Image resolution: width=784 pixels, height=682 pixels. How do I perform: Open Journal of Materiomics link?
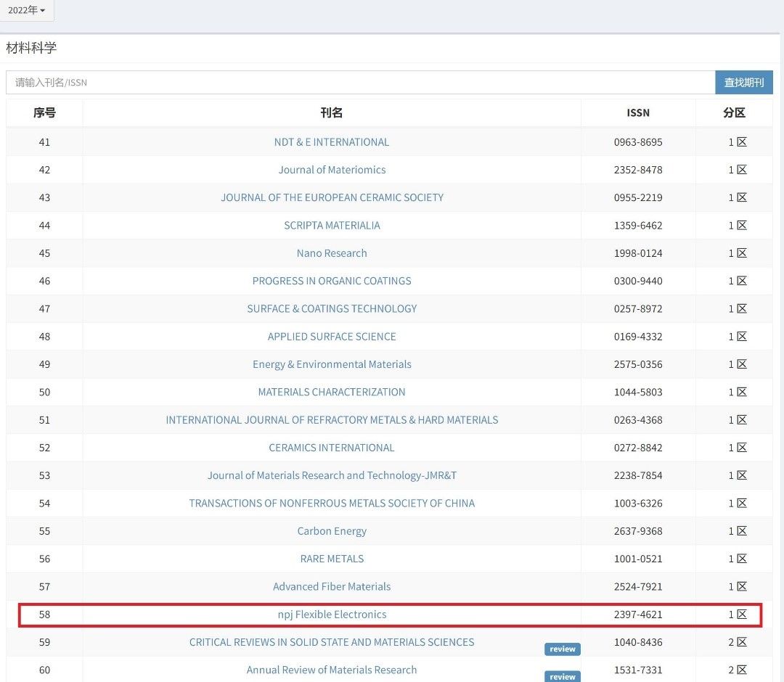point(332,170)
